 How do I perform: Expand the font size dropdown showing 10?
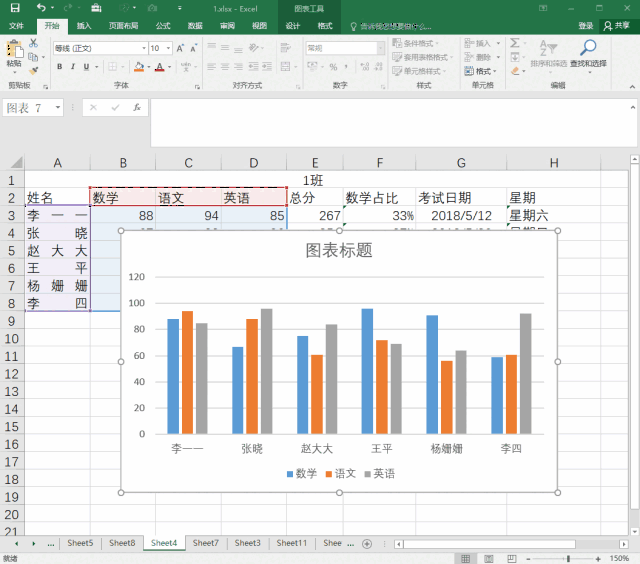(168, 48)
